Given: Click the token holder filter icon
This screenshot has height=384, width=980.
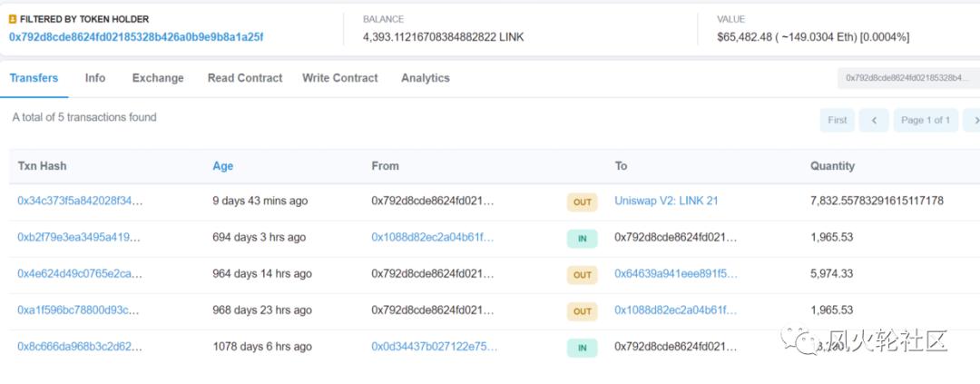Looking at the screenshot, I should tap(13, 19).
